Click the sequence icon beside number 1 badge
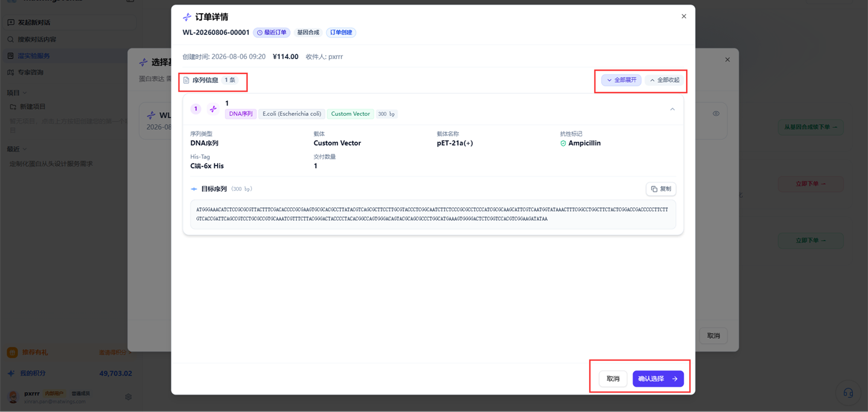The image size is (868, 412). tap(213, 109)
